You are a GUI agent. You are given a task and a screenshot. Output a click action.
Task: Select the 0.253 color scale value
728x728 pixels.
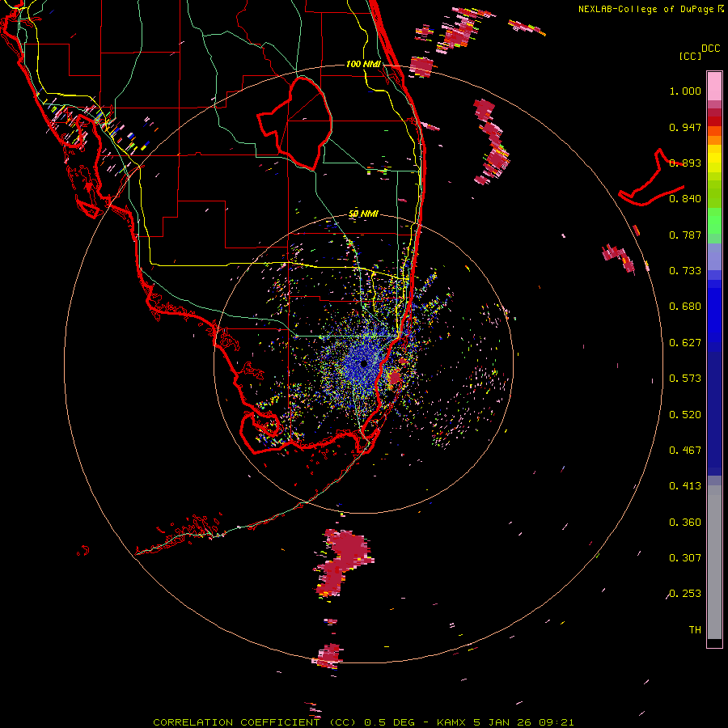point(685,594)
